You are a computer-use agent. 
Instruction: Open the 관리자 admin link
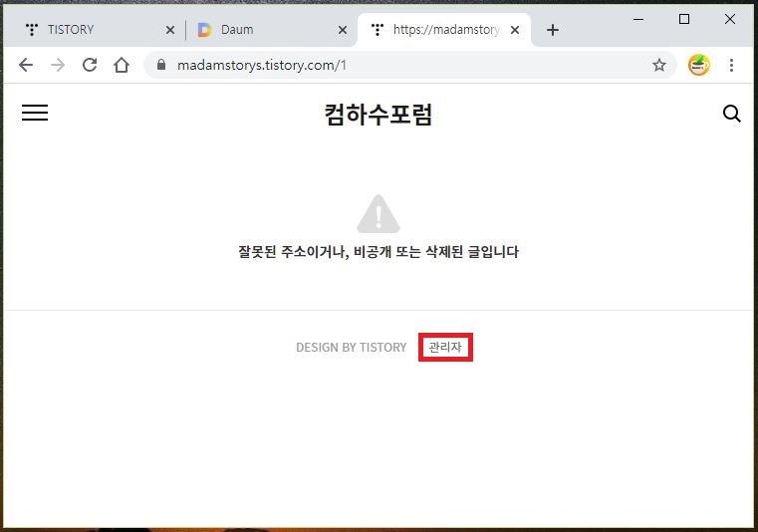(445, 347)
